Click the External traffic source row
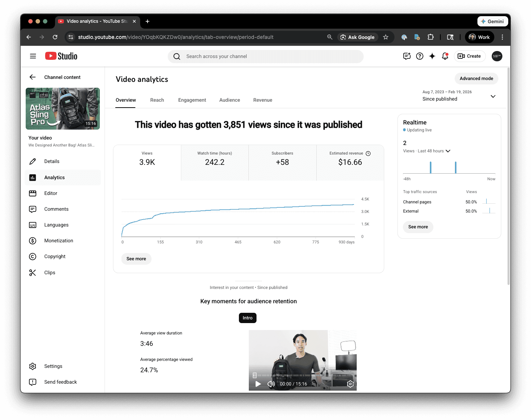 pyautogui.click(x=449, y=211)
